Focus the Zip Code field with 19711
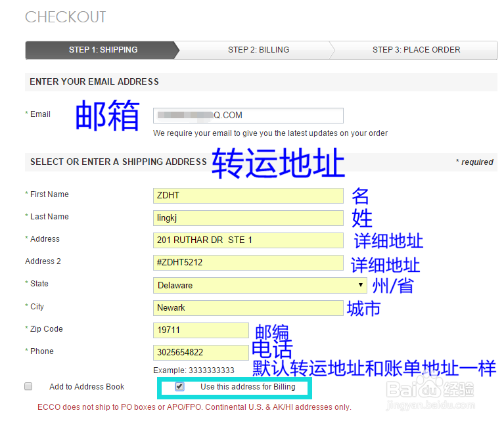 coord(201,330)
